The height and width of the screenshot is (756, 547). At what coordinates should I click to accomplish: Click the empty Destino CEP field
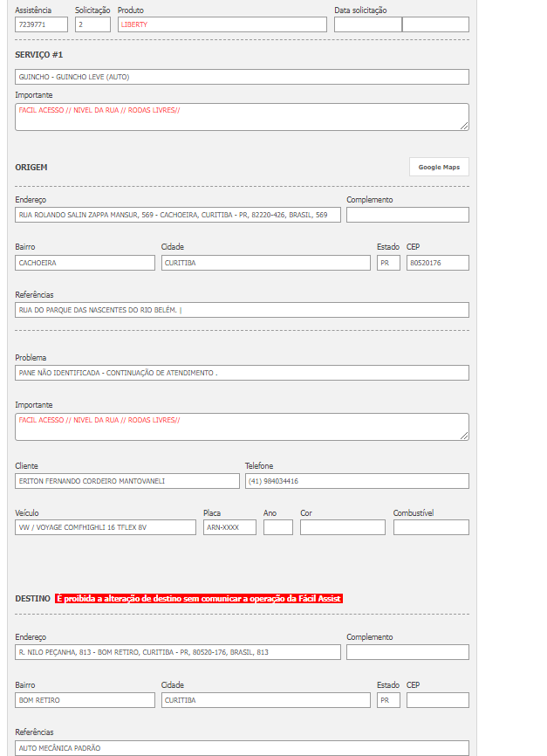(438, 700)
